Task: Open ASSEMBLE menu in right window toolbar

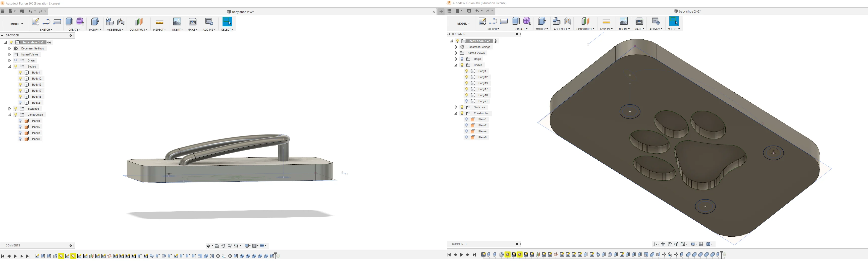Action: click(562, 29)
